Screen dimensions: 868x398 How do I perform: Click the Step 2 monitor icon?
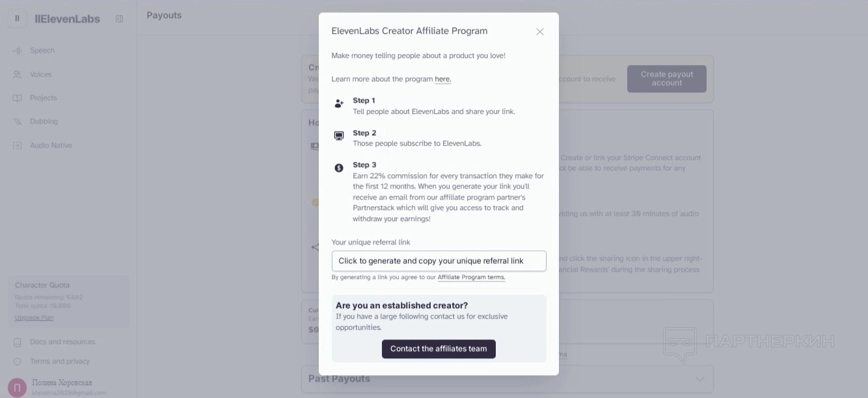click(x=339, y=136)
